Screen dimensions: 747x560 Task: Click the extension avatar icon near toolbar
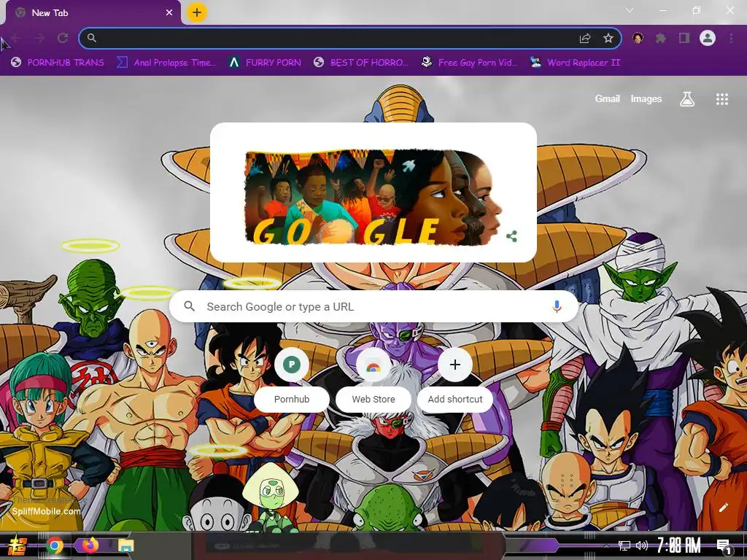pyautogui.click(x=638, y=38)
